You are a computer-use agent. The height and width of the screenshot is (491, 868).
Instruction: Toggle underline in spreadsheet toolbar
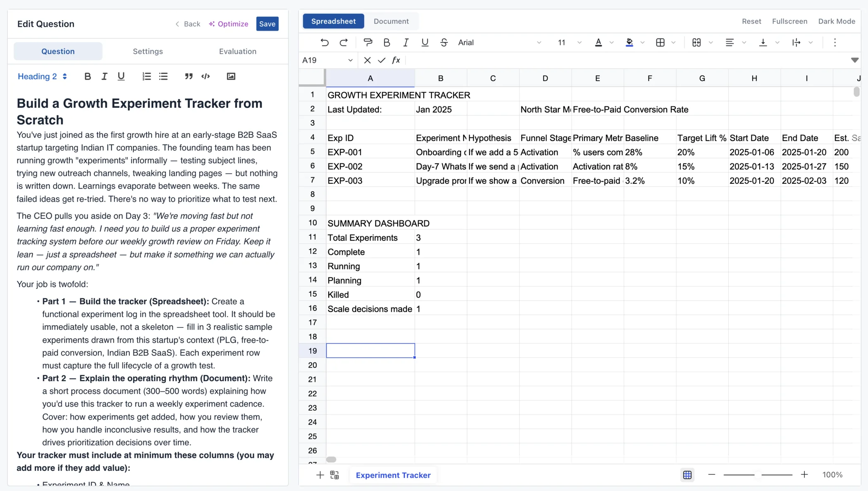coord(424,43)
